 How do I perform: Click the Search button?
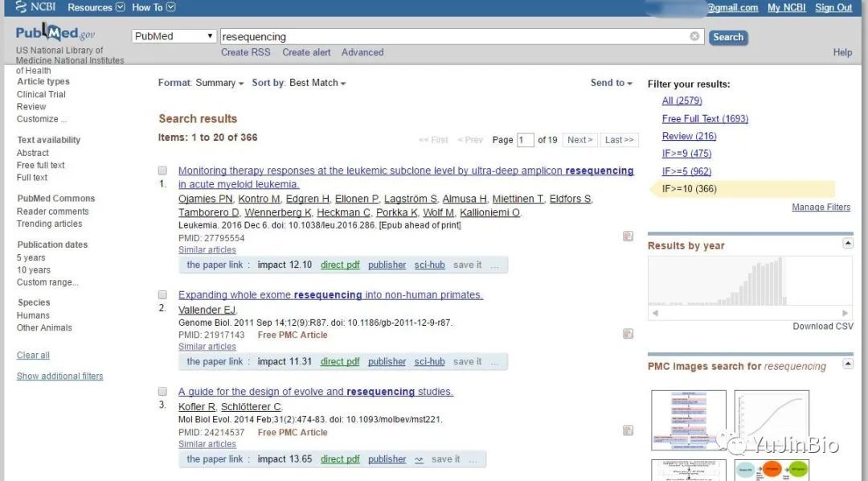click(x=728, y=37)
